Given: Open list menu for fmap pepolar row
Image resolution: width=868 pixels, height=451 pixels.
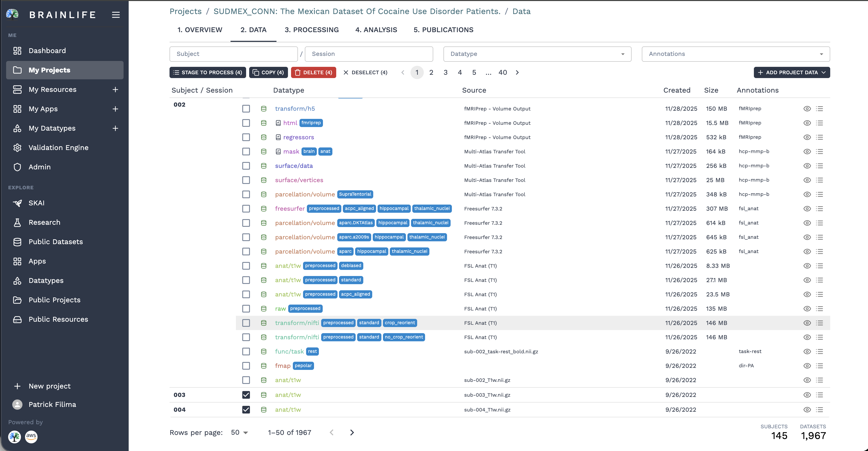Looking at the screenshot, I should tap(819, 366).
